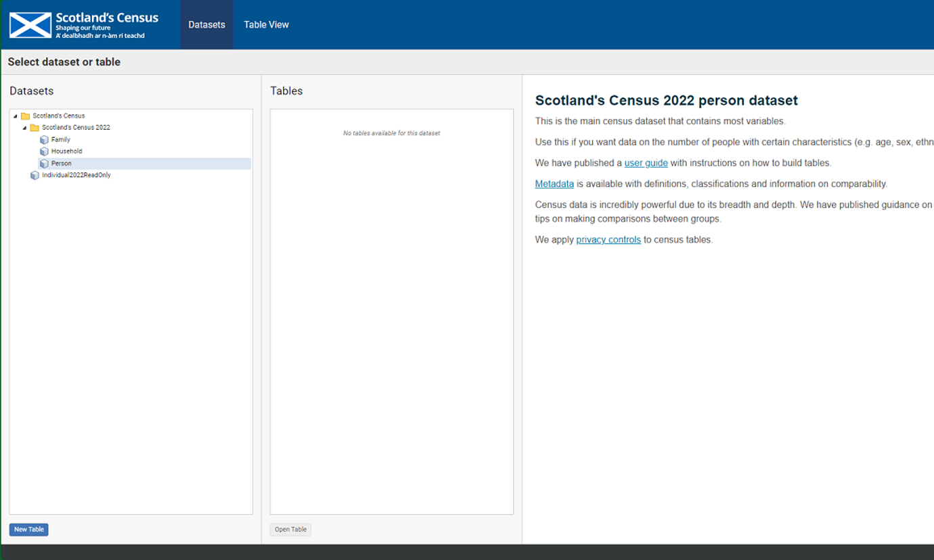The height and width of the screenshot is (560, 934).
Task: Click the Scotland's Census 2022 folder icon
Action: point(35,128)
